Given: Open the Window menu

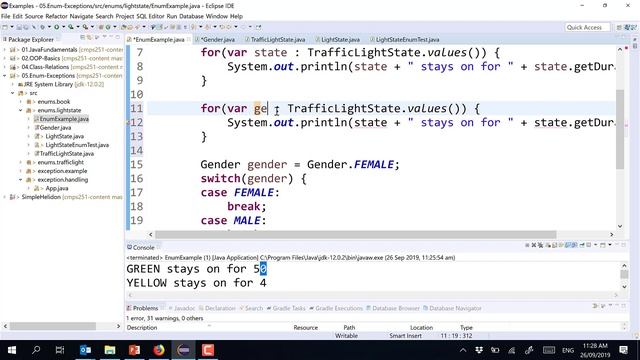Looking at the screenshot, I should click(x=216, y=16).
